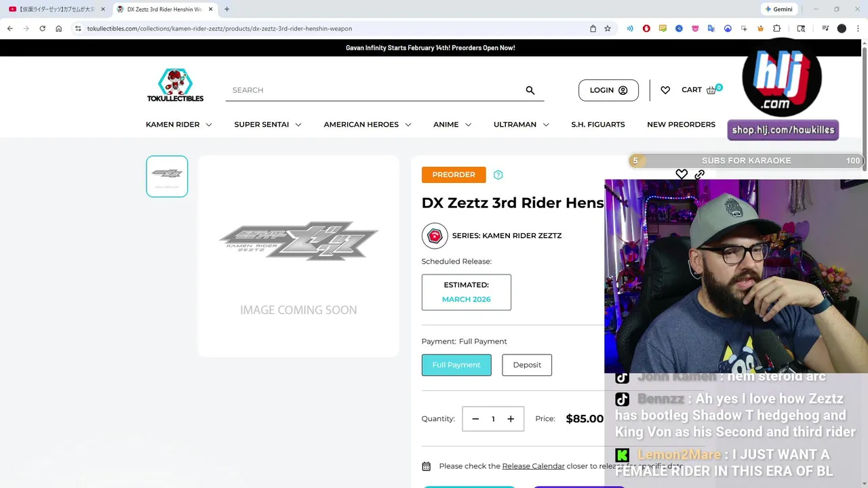The height and width of the screenshot is (488, 868).
Task: Click the calendar icon near Release Calendar
Action: 426,466
